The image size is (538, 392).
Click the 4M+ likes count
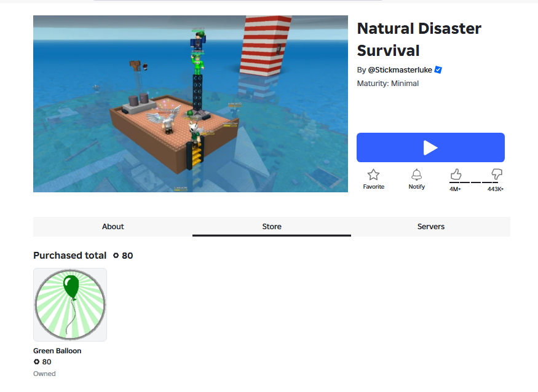(x=456, y=189)
